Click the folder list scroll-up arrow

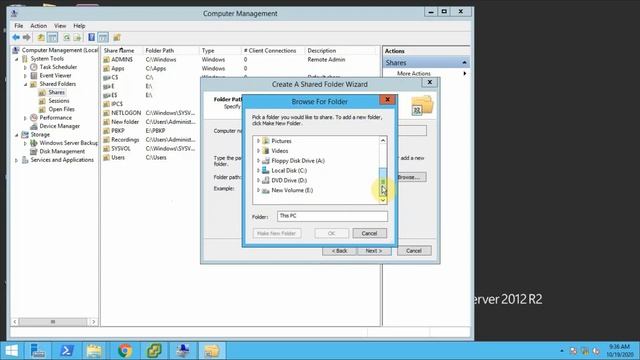click(383, 140)
